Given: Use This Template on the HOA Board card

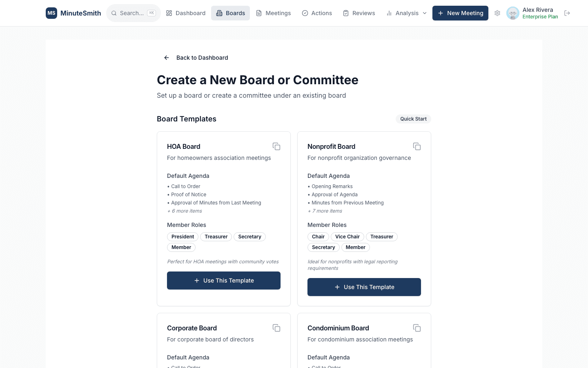Looking at the screenshot, I should (223, 280).
